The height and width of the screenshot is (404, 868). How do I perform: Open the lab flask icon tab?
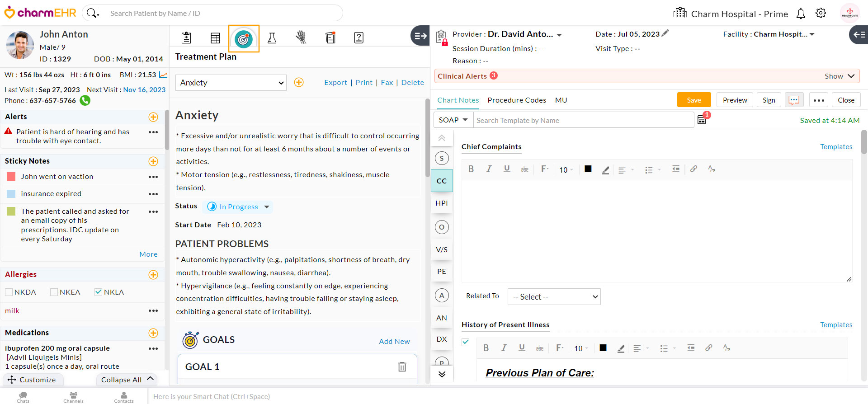(x=272, y=38)
